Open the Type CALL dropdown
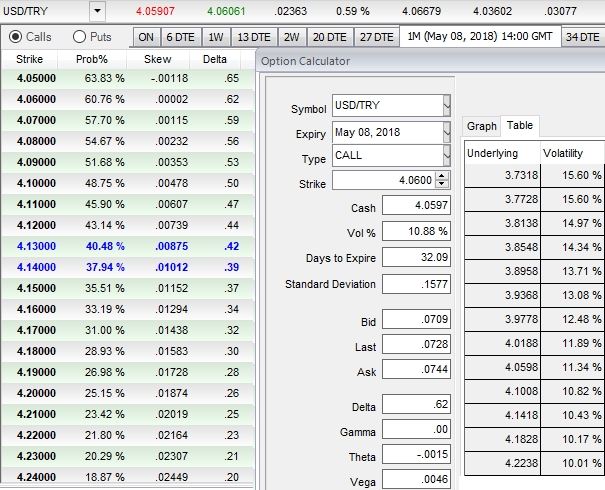 (446, 156)
